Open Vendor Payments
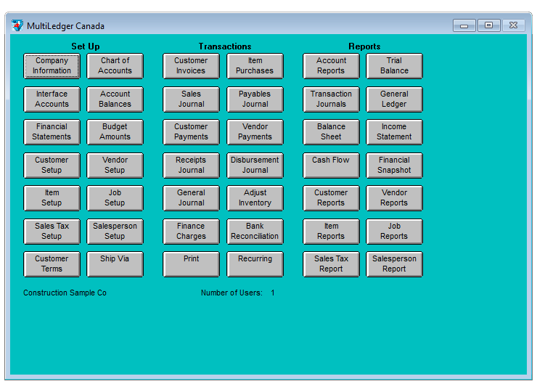Image resolution: width=537 pixels, height=392 pixels. click(255, 132)
